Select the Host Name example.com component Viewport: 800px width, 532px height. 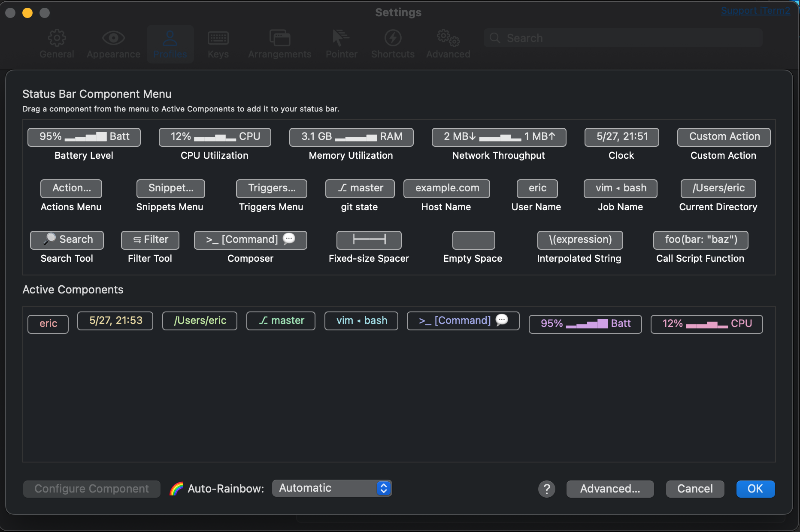tap(446, 188)
